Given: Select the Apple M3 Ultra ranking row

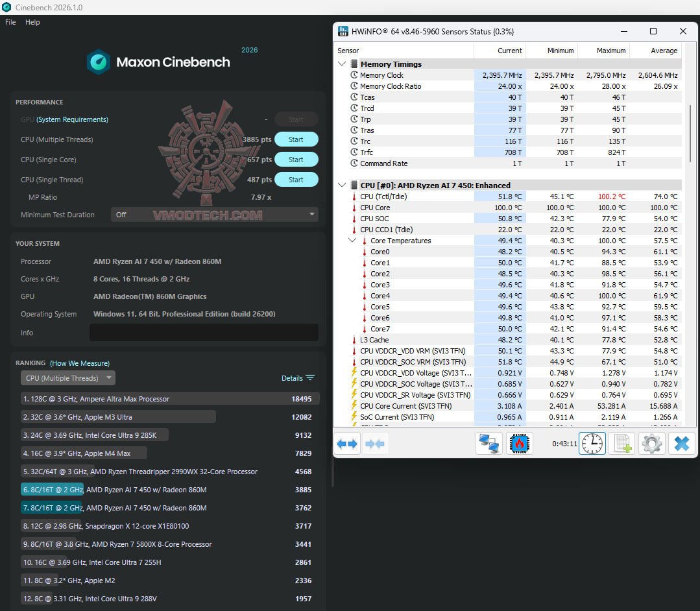Looking at the screenshot, I should tap(170, 417).
